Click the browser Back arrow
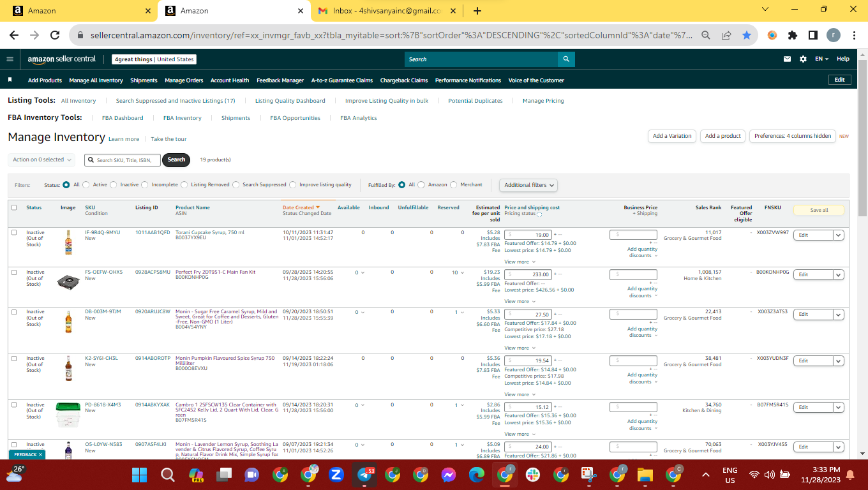This screenshot has width=868, height=490. point(15,36)
